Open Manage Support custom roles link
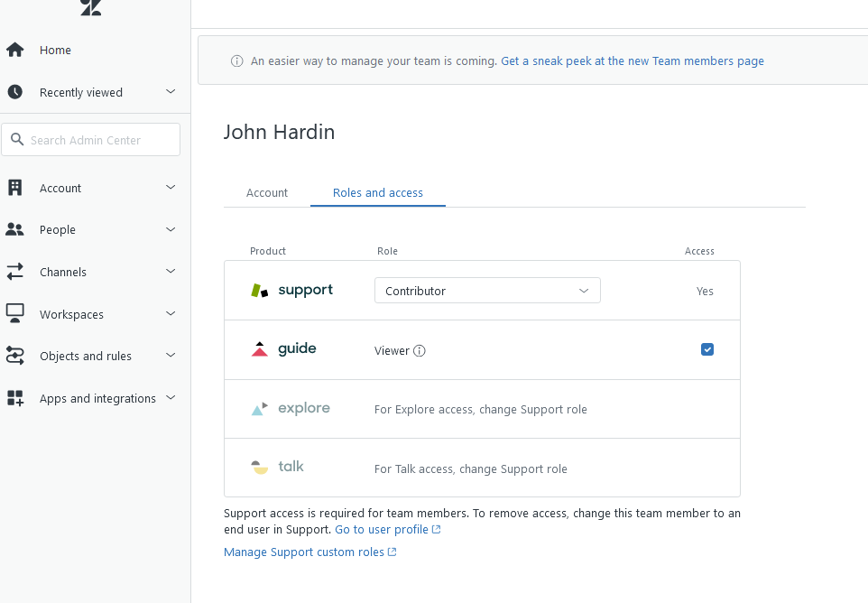Screen dimensions: 868x603 303,552
